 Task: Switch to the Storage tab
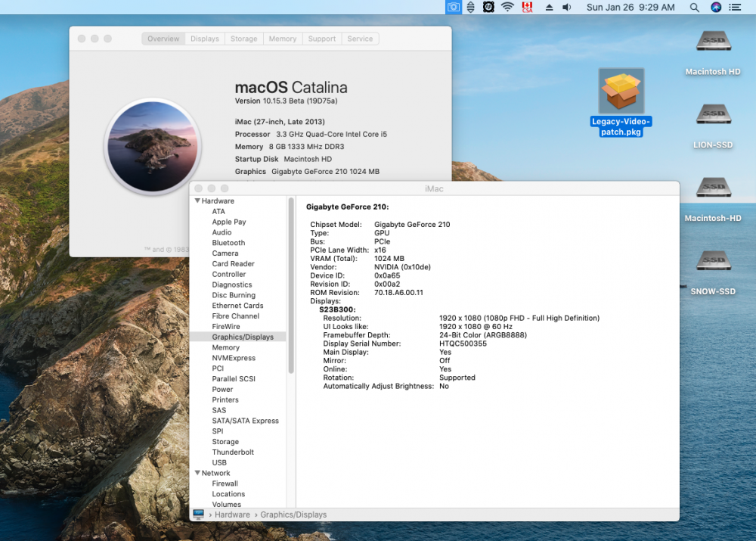[244, 39]
